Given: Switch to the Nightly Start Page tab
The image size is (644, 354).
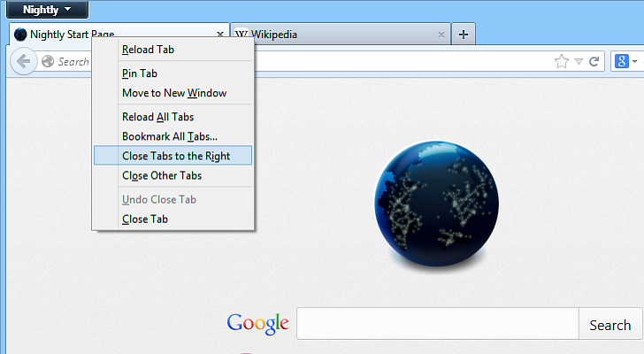Looking at the screenshot, I should 119,35.
